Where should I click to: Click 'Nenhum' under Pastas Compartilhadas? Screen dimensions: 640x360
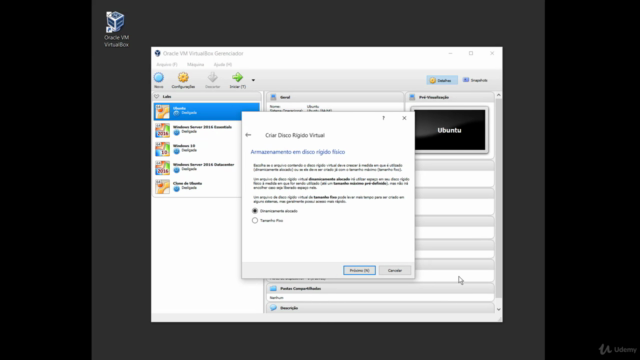pyautogui.click(x=276, y=298)
